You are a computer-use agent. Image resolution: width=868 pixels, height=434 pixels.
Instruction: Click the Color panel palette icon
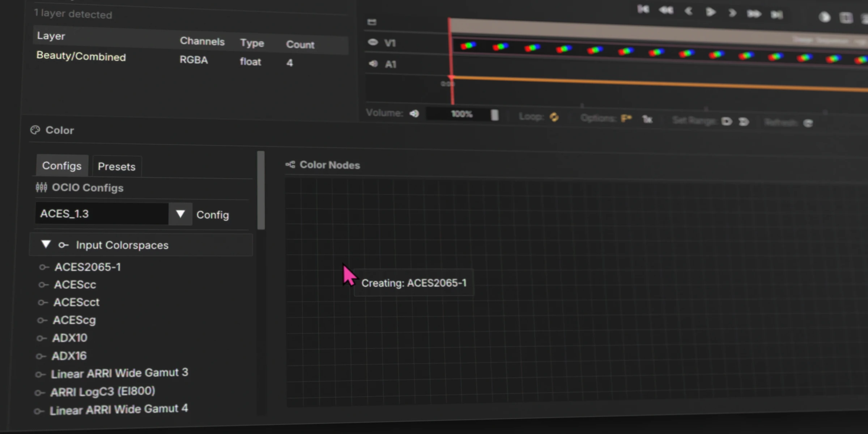pyautogui.click(x=35, y=130)
